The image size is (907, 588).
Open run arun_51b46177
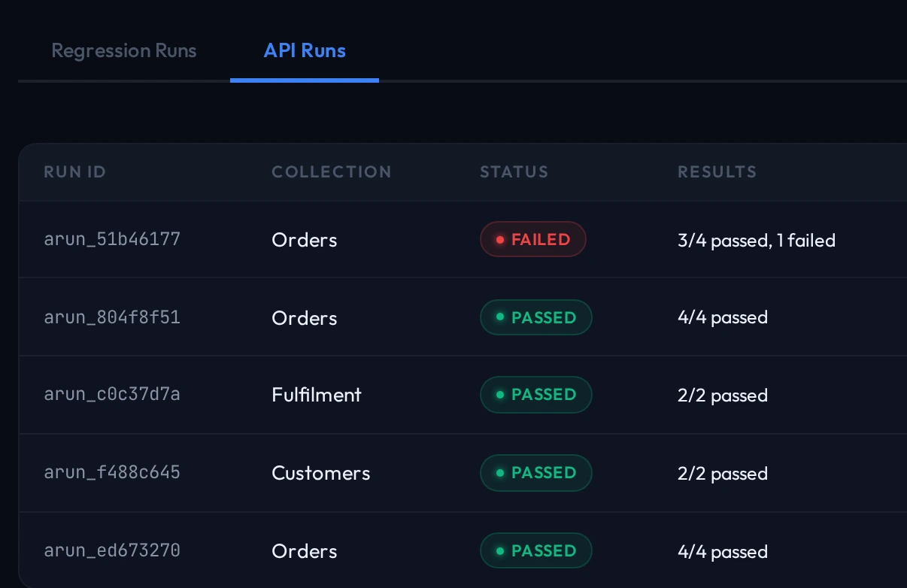(x=112, y=240)
